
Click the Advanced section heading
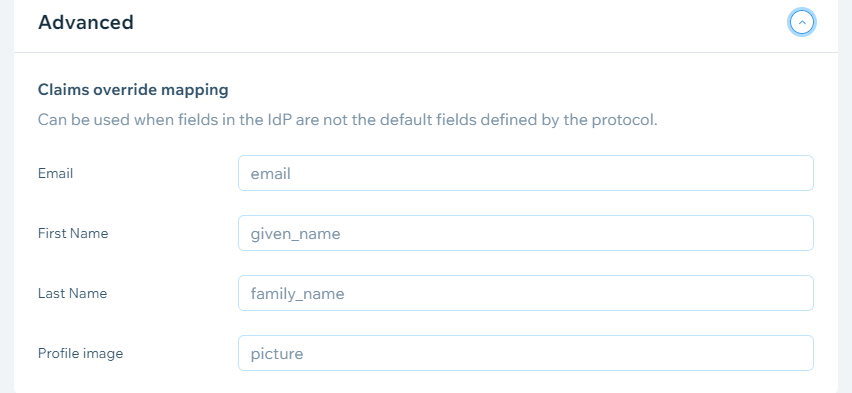click(x=86, y=22)
